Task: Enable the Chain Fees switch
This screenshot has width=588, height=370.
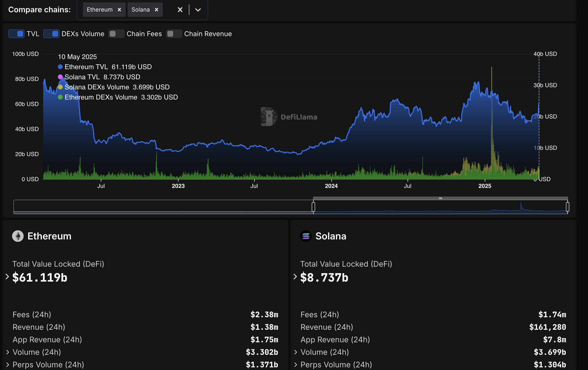Action: (x=116, y=34)
